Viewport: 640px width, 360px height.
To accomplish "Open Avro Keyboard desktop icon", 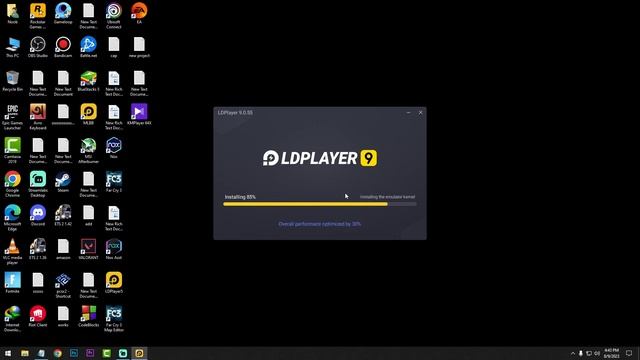I will pyautogui.click(x=38, y=117).
